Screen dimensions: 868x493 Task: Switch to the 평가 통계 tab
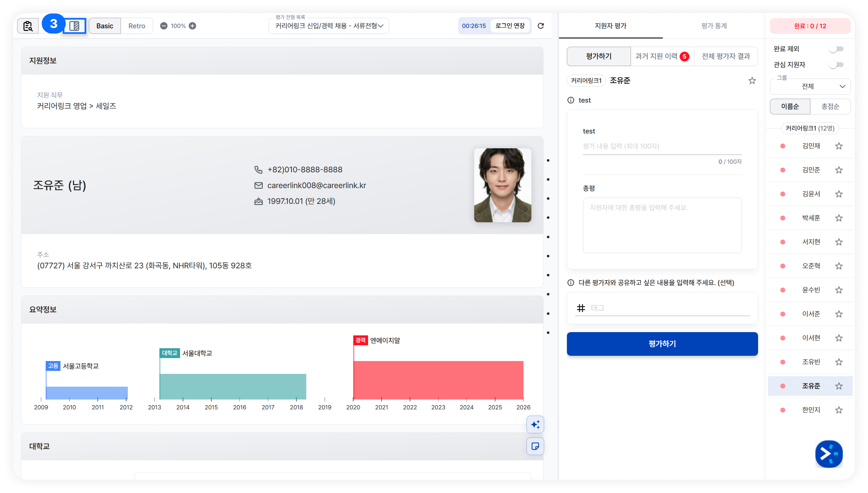tap(714, 26)
